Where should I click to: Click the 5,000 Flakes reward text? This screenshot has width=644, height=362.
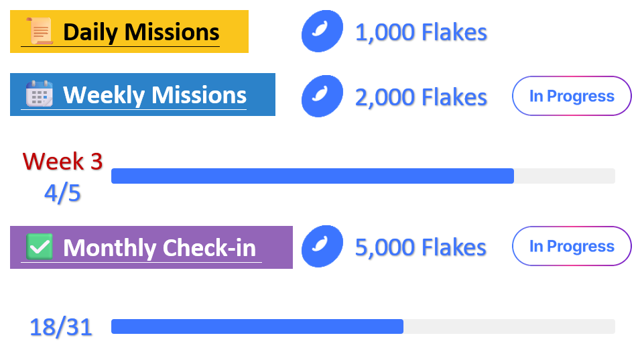coord(421,247)
